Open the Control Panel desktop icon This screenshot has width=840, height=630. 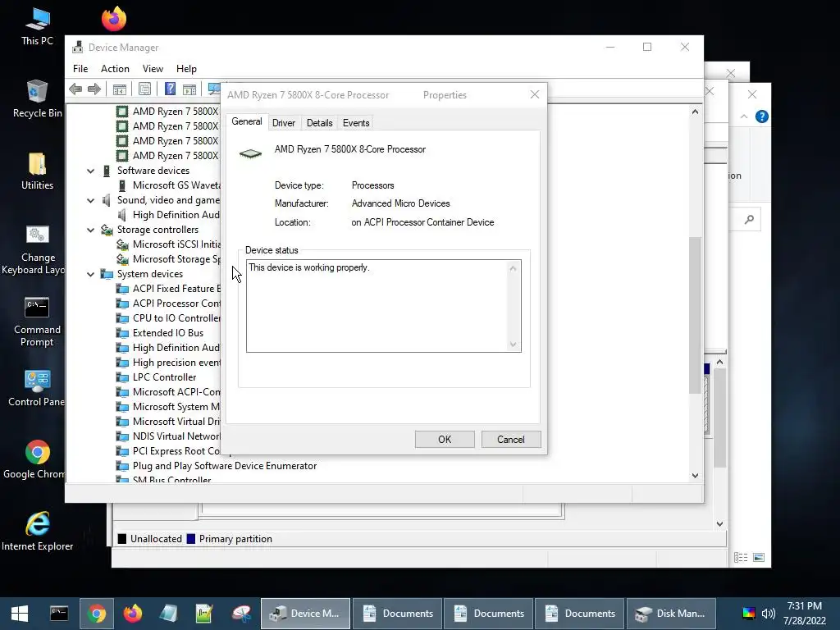pos(36,388)
